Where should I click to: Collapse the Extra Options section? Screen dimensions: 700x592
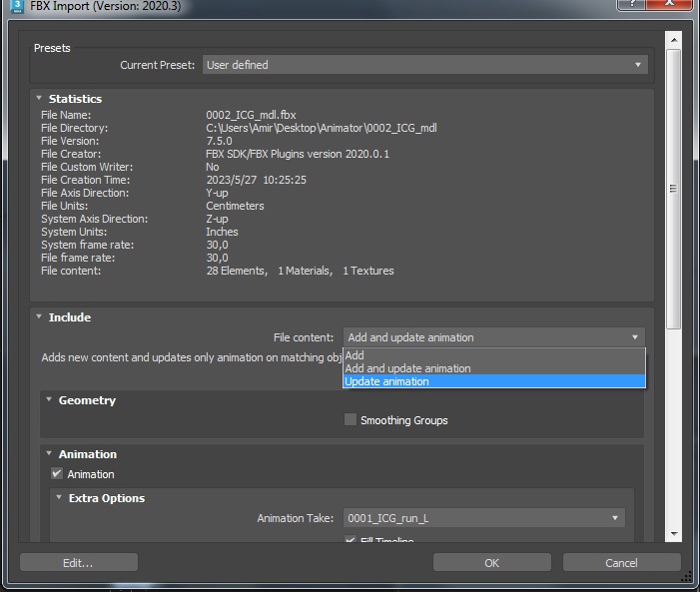click(x=59, y=497)
